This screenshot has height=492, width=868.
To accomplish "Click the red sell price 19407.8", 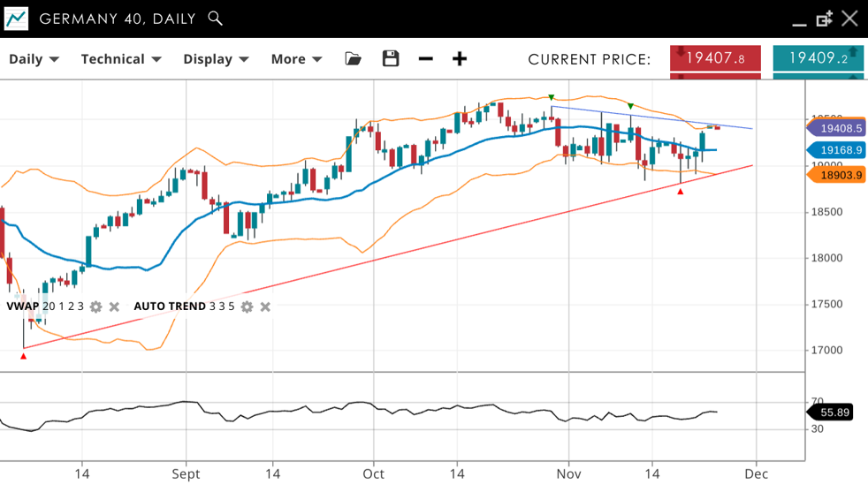I will pos(715,58).
